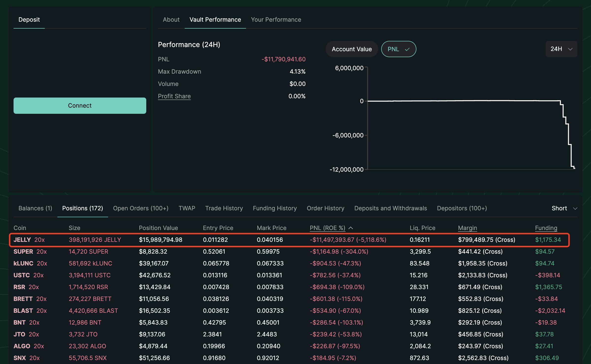The width and height of the screenshot is (591, 364).
Task: Toggle the PNL chart option
Action: 393,49
